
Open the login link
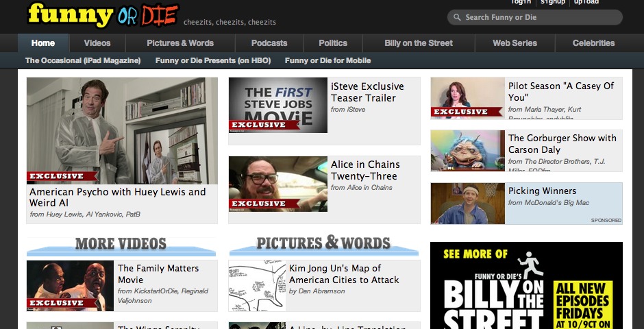click(521, 2)
